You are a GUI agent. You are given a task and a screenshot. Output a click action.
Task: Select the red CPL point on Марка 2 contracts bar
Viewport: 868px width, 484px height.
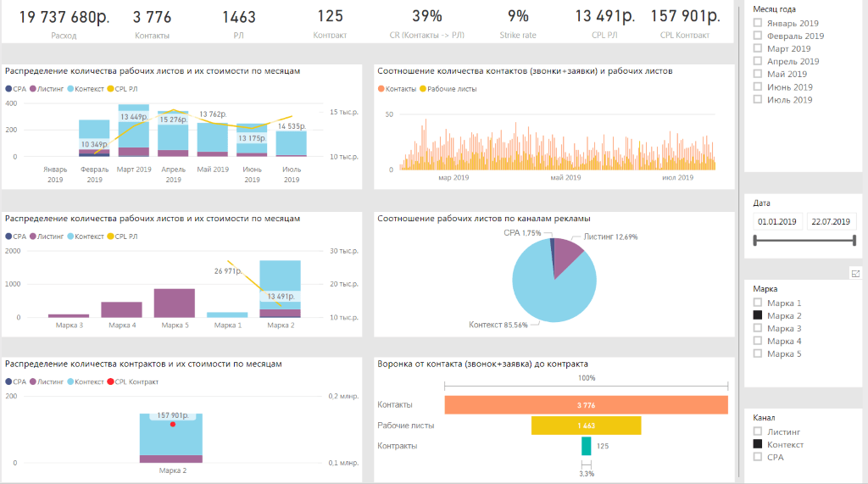[172, 424]
